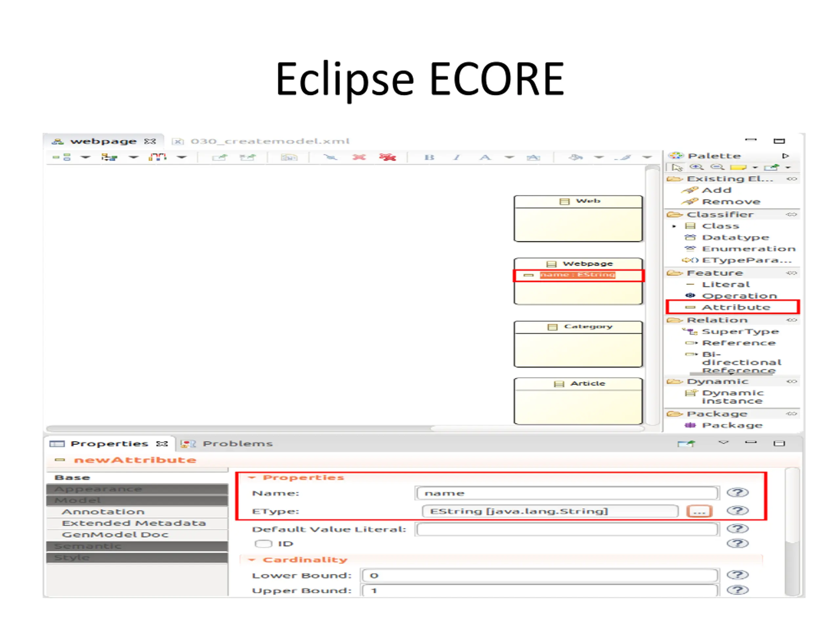Open dropdown next to Arrange All icon
This screenshot has width=840, height=630.
tap(85, 157)
